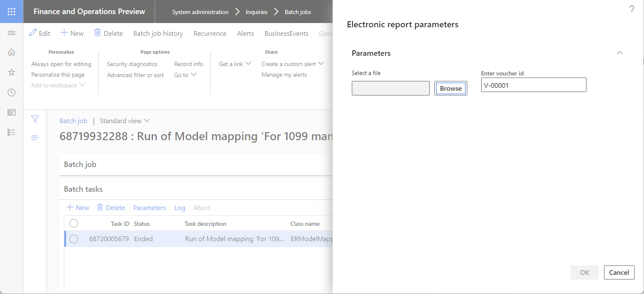Select the Home icon in the sidebar
Viewport: 644px width, 294px height.
coord(11,52)
